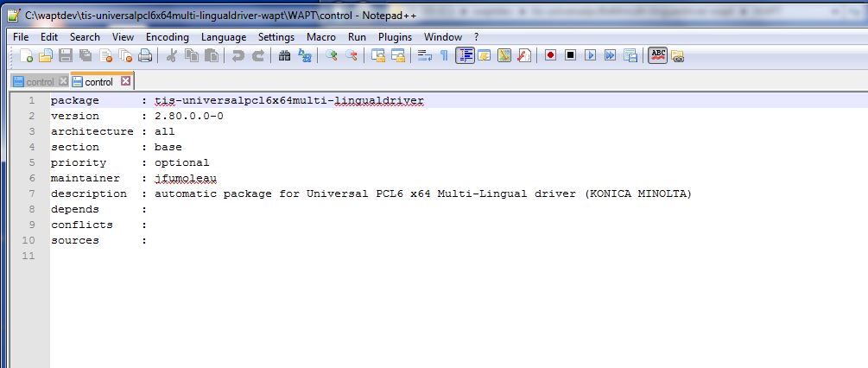Open the Edit menu

[48, 37]
